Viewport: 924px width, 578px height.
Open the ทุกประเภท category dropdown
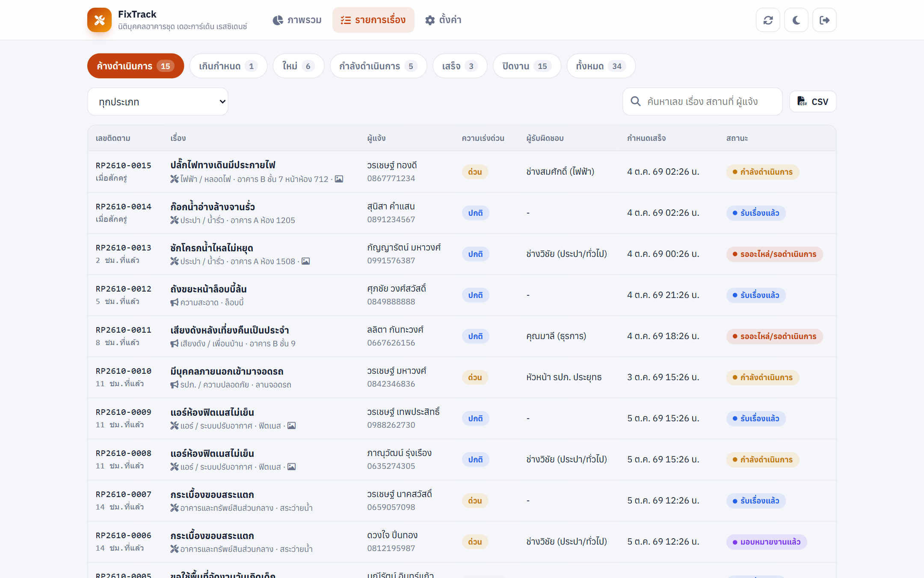pyautogui.click(x=158, y=101)
